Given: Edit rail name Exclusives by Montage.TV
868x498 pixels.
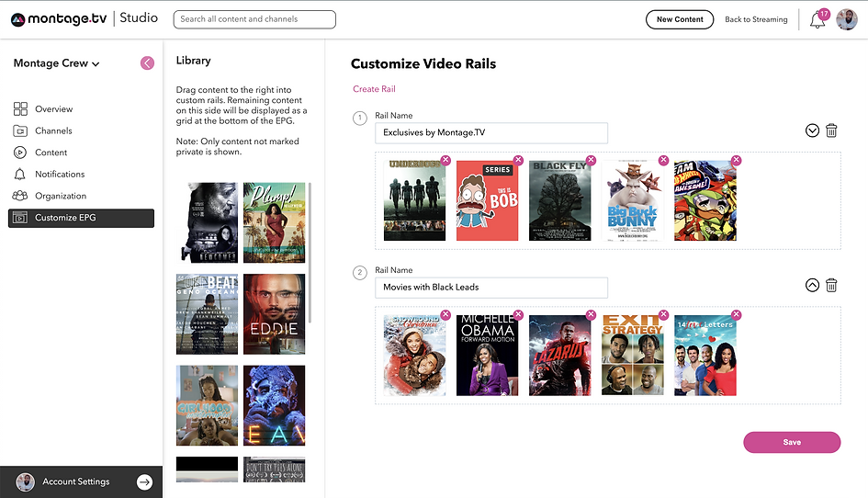Looking at the screenshot, I should point(491,133).
